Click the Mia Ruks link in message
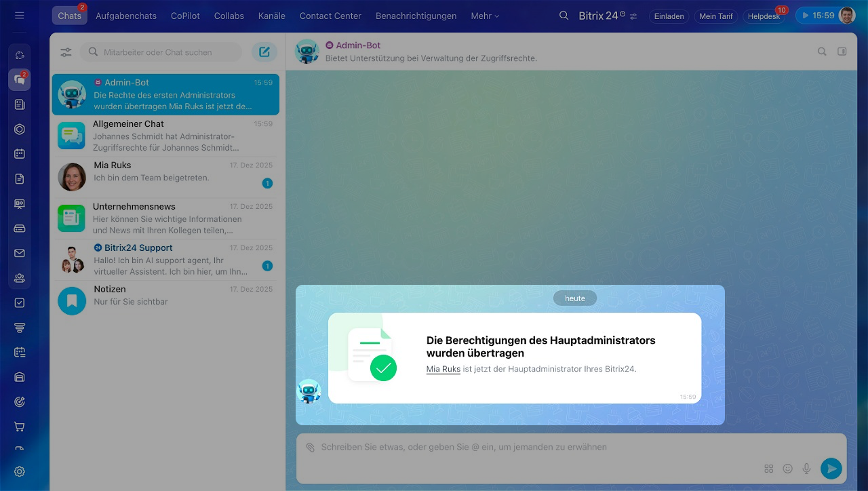 click(x=443, y=369)
